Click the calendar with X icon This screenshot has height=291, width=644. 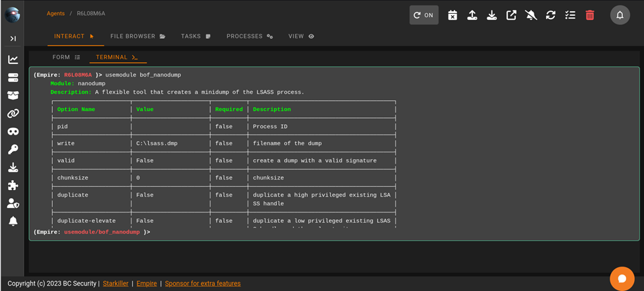(452, 15)
